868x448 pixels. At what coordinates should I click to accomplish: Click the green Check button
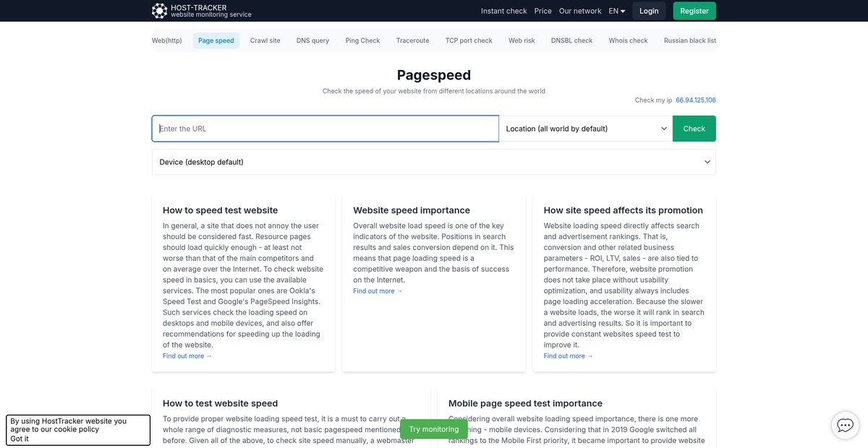(x=694, y=129)
